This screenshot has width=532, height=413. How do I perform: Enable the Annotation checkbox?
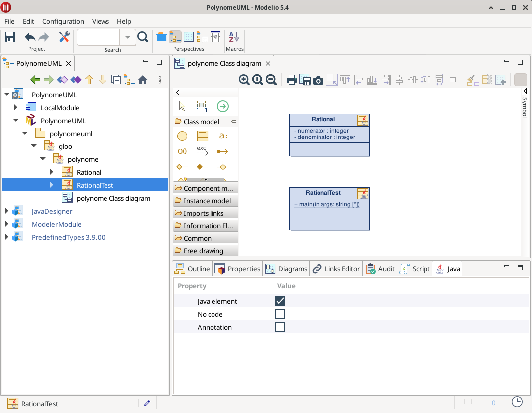click(280, 327)
